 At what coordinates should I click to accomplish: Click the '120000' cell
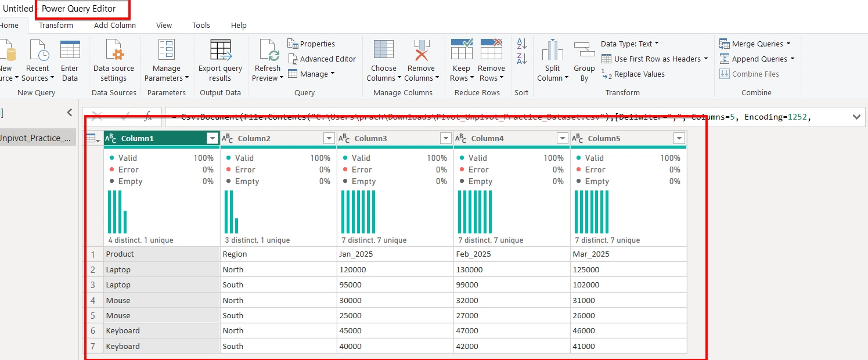point(395,269)
